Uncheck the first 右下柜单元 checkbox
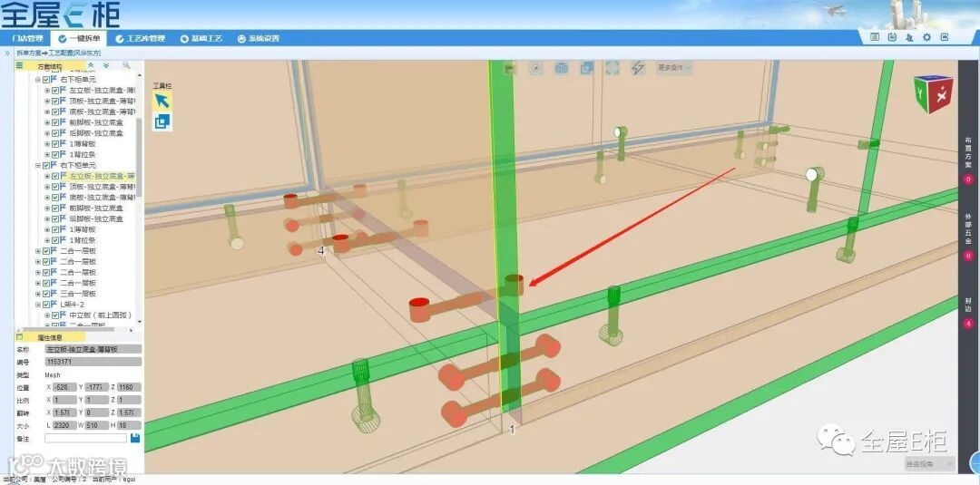 (x=46, y=80)
